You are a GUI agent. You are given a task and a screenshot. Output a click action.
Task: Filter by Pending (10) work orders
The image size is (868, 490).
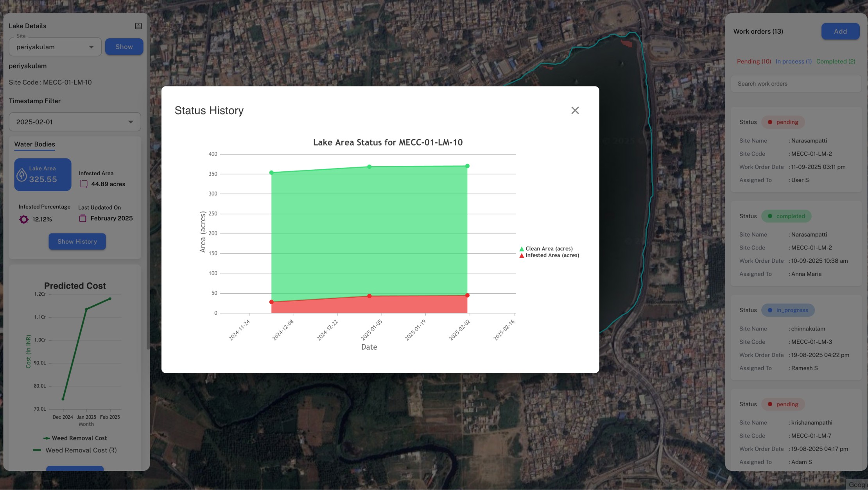point(753,61)
